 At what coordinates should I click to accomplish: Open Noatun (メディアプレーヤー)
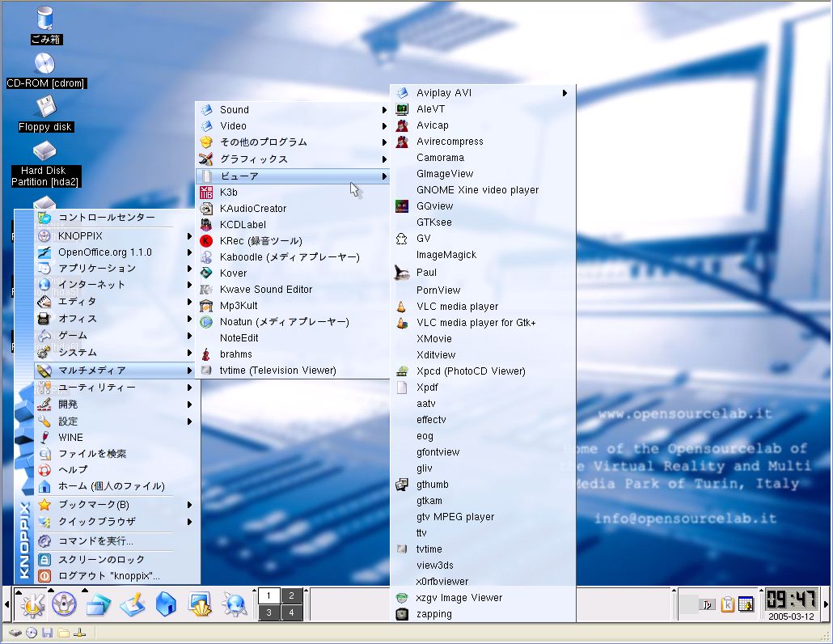[292, 322]
